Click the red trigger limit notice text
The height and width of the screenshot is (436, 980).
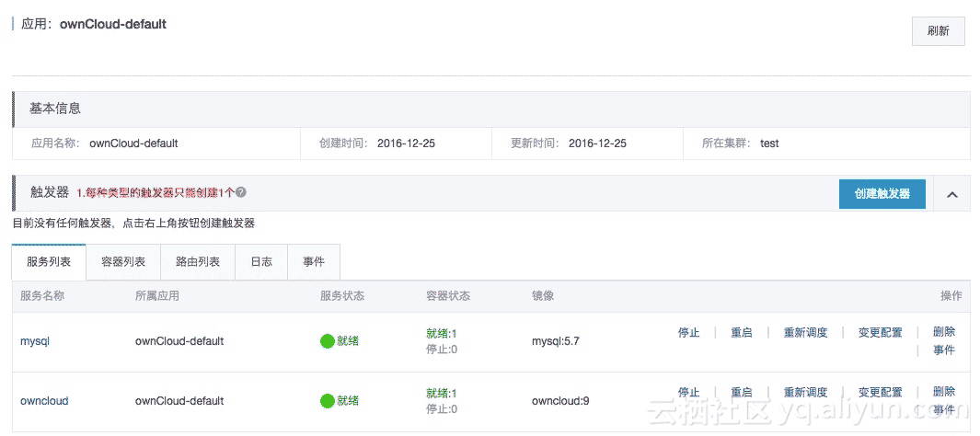pos(156,193)
